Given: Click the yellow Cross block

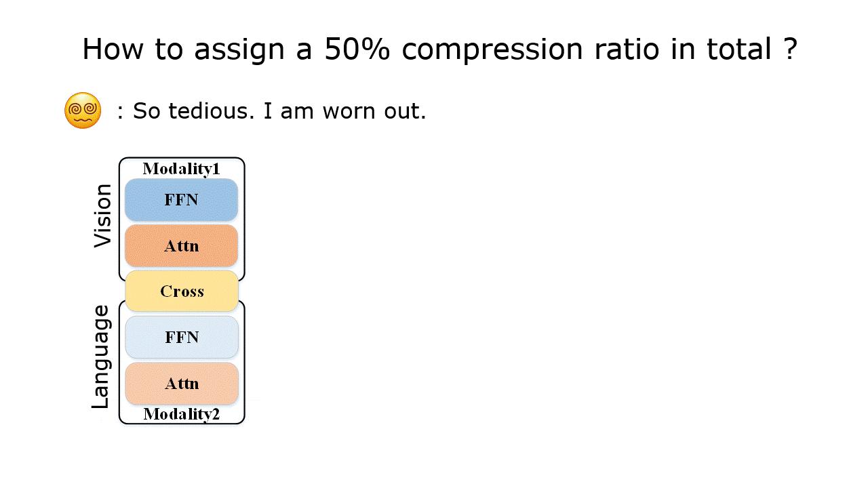Looking at the screenshot, I should click(x=182, y=291).
